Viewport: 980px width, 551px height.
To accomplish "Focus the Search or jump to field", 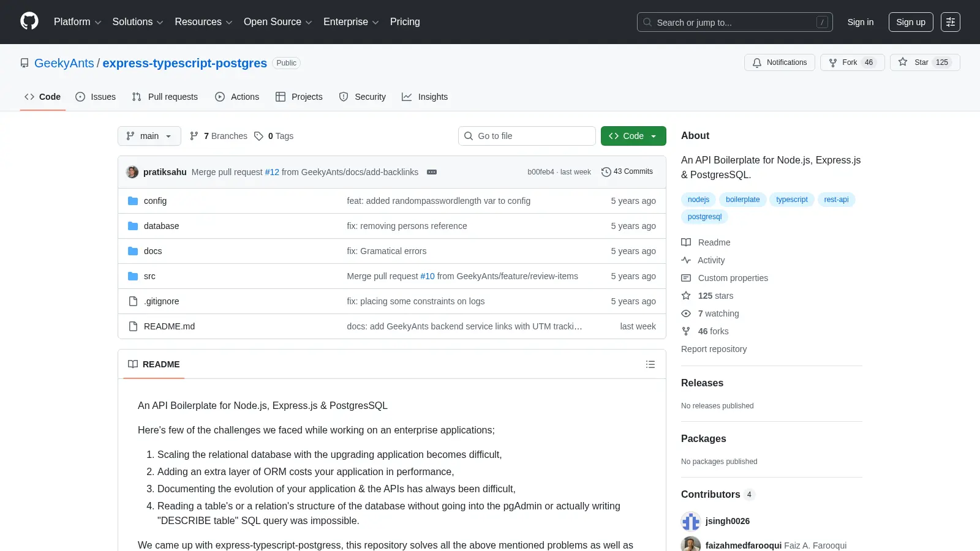I will [735, 22].
